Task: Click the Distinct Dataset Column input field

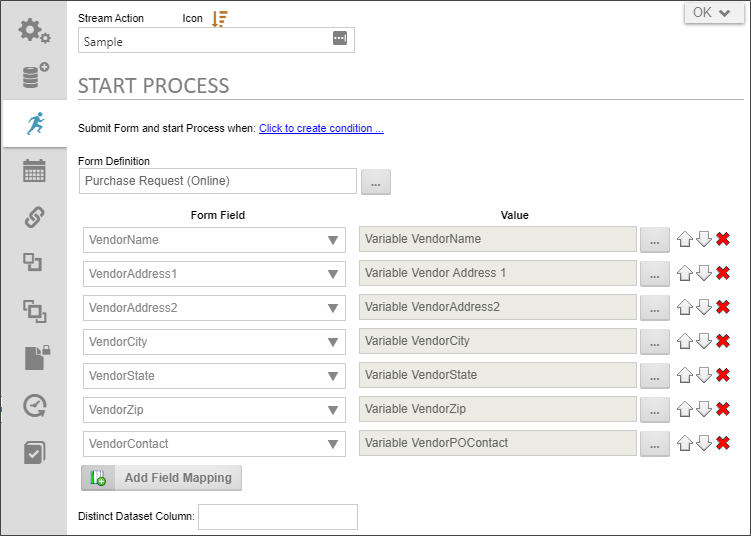Action: pyautogui.click(x=278, y=517)
